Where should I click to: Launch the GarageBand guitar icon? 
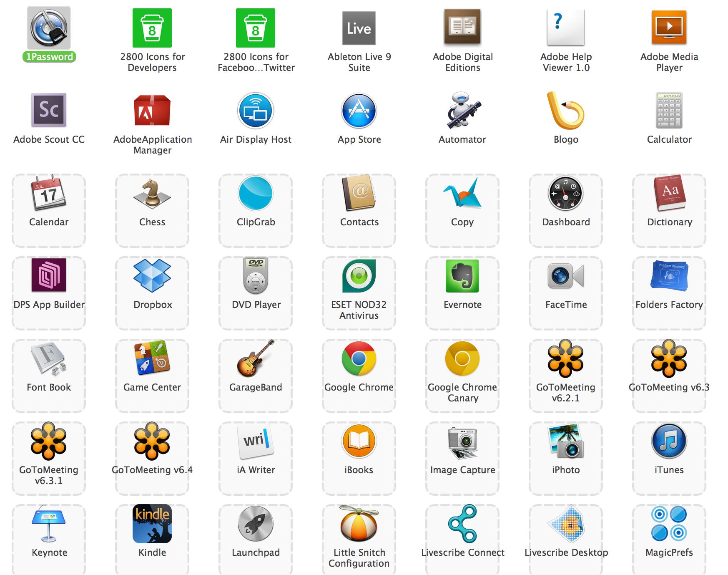[x=256, y=358]
